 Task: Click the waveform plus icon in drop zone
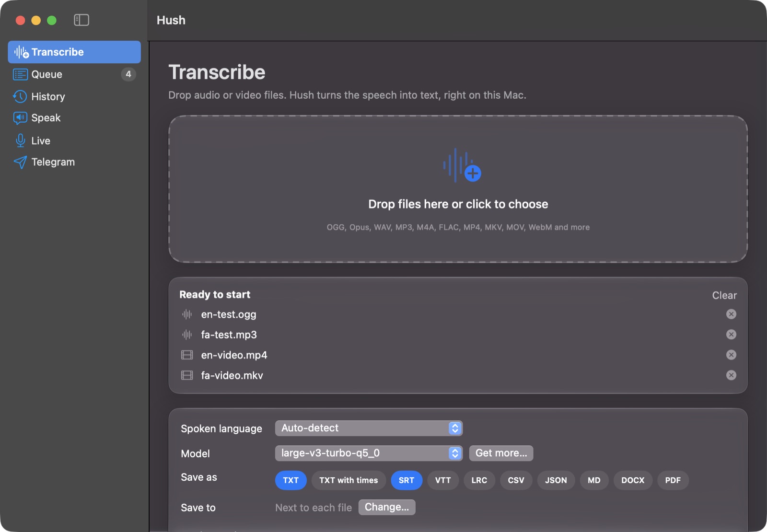(462, 165)
